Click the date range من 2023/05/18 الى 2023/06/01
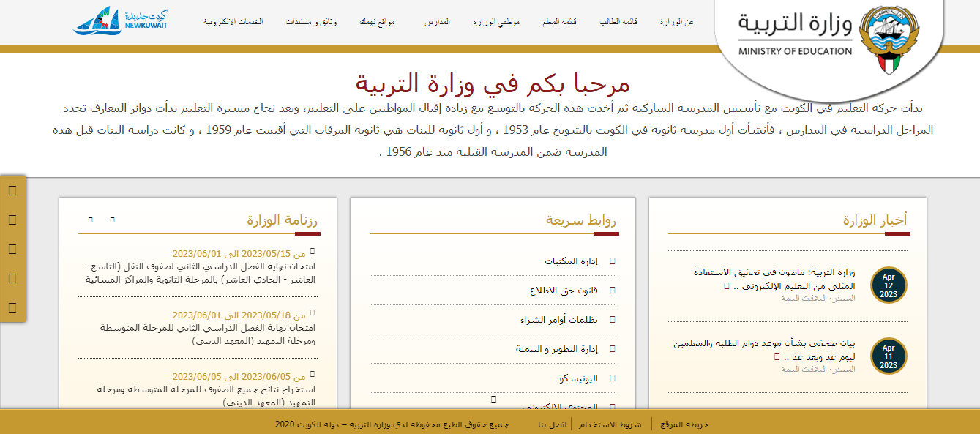The image size is (980, 434). tap(239, 315)
